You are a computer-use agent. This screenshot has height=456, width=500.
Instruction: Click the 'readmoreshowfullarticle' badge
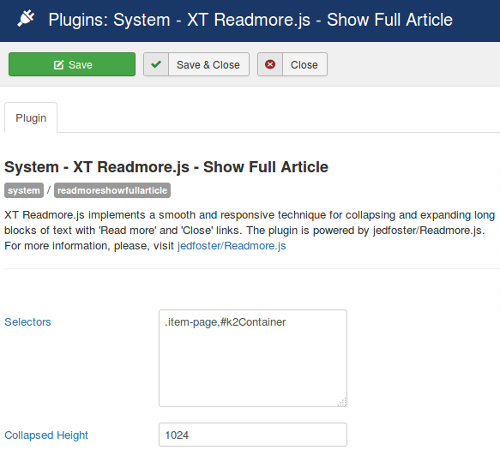point(112,190)
